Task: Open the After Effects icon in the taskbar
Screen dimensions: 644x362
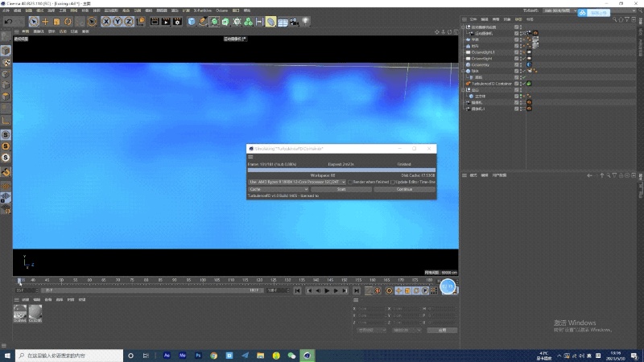Action: [167, 356]
